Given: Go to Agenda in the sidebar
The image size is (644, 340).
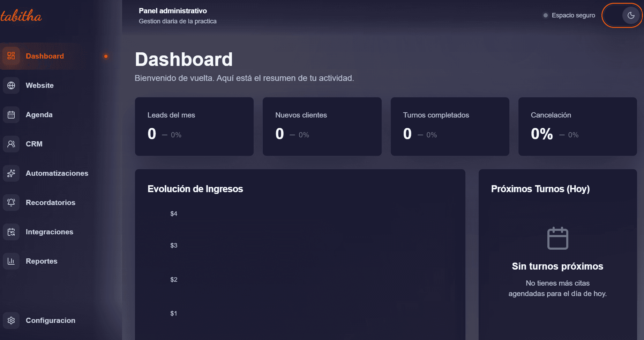Looking at the screenshot, I should [x=56, y=115].
